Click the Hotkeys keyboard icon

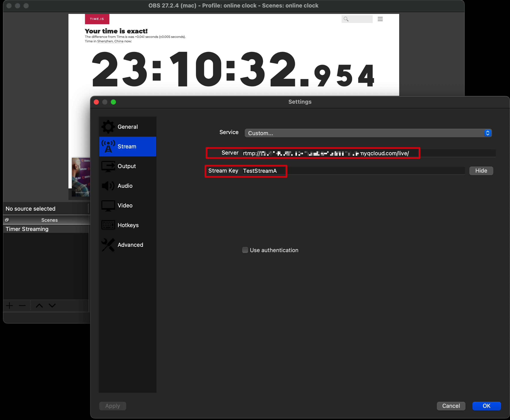[108, 225]
